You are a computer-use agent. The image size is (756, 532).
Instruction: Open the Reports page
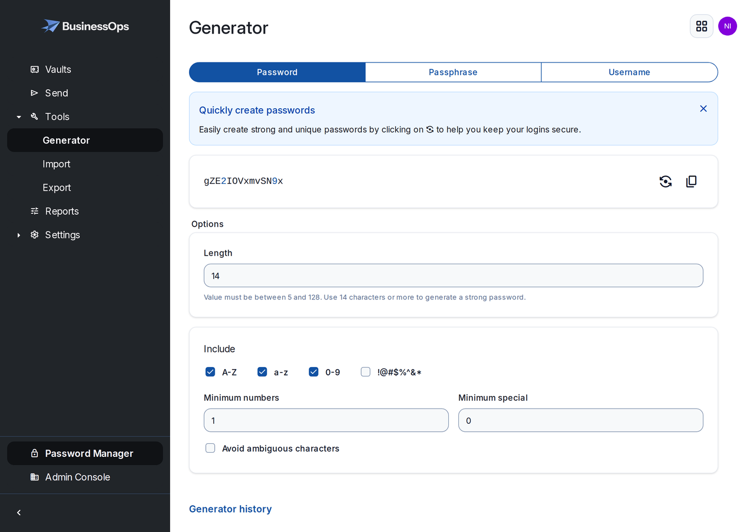85,211
